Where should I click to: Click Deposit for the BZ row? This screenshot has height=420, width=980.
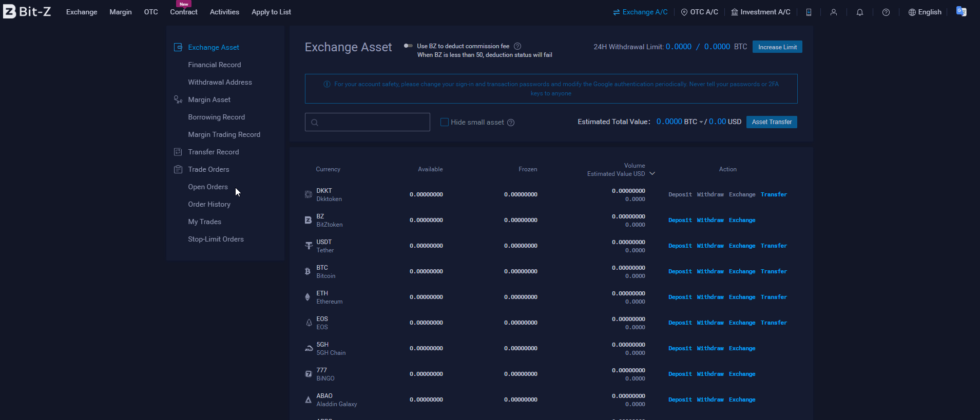point(680,220)
